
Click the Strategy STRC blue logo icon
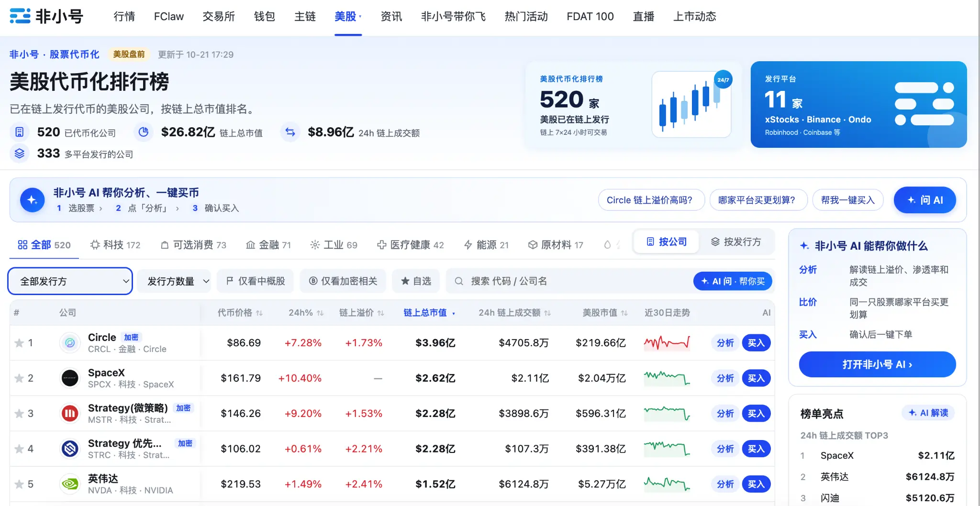70,449
